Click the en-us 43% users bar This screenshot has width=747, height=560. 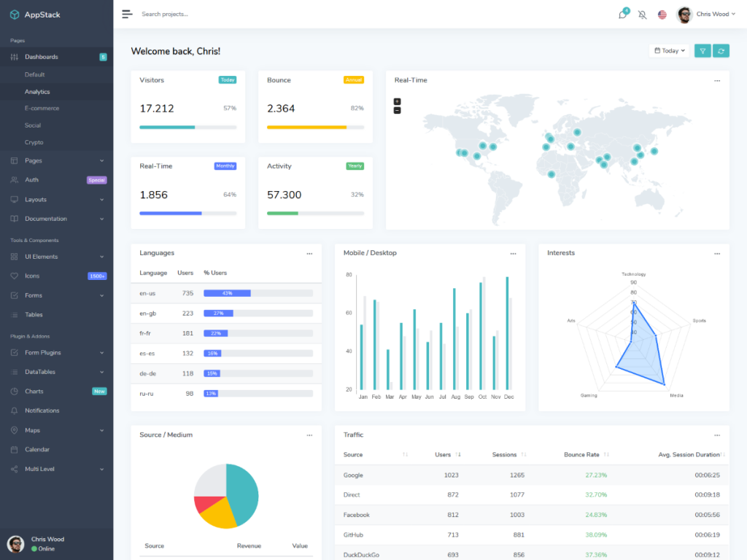click(228, 293)
